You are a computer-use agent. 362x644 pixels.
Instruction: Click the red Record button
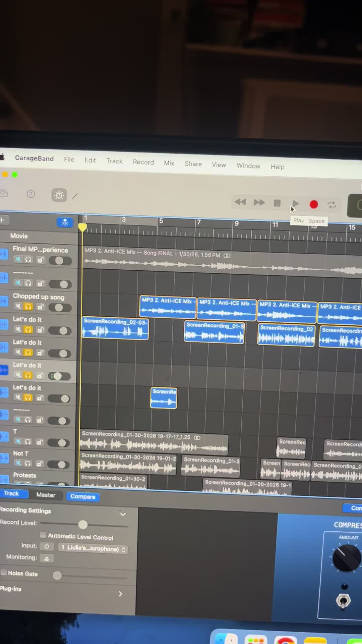click(314, 204)
